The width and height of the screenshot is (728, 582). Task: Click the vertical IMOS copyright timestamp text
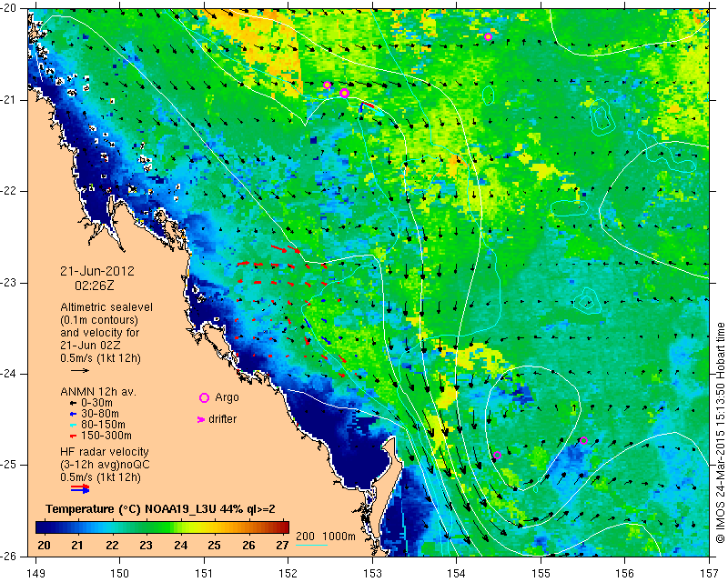click(x=720, y=433)
